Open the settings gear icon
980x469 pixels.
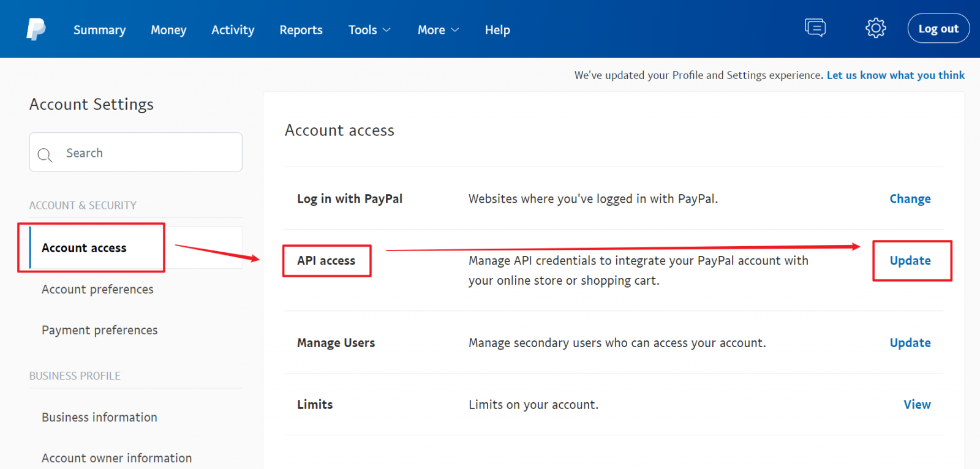(x=876, y=28)
